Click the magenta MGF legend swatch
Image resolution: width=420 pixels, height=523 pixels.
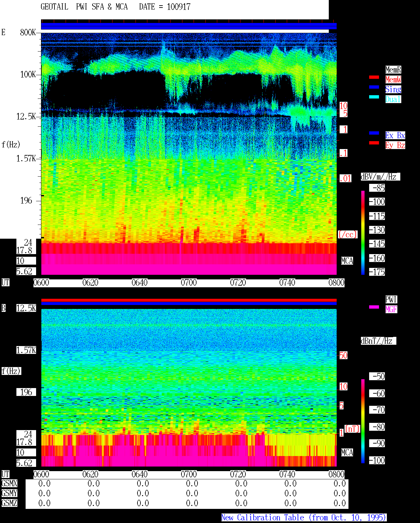pos(374,307)
